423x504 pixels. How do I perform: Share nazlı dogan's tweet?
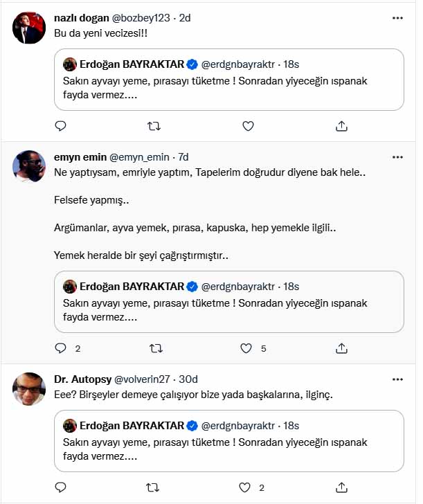(341, 126)
